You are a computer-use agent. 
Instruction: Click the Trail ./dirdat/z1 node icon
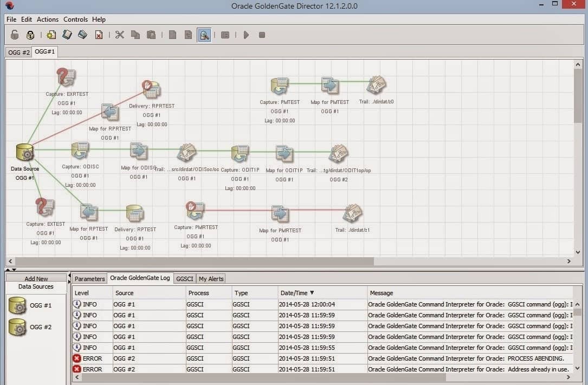pyautogui.click(x=352, y=212)
